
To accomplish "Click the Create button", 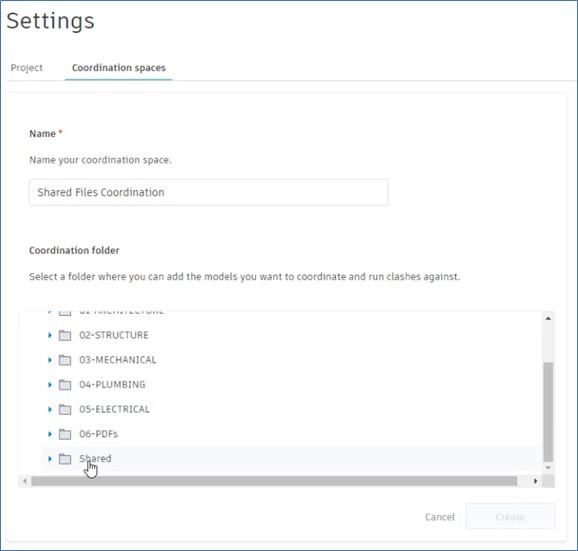I will point(510,516).
